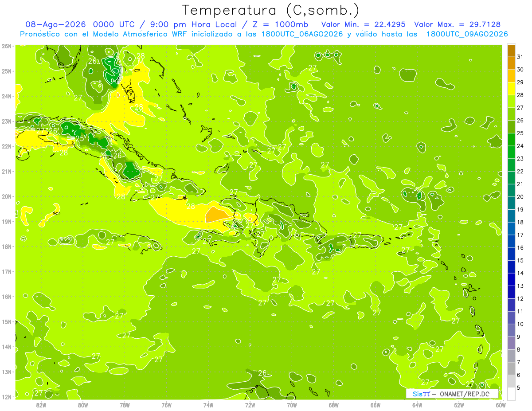Click the '22N' latitude label
532x411 pixels.
pyautogui.click(x=7, y=146)
